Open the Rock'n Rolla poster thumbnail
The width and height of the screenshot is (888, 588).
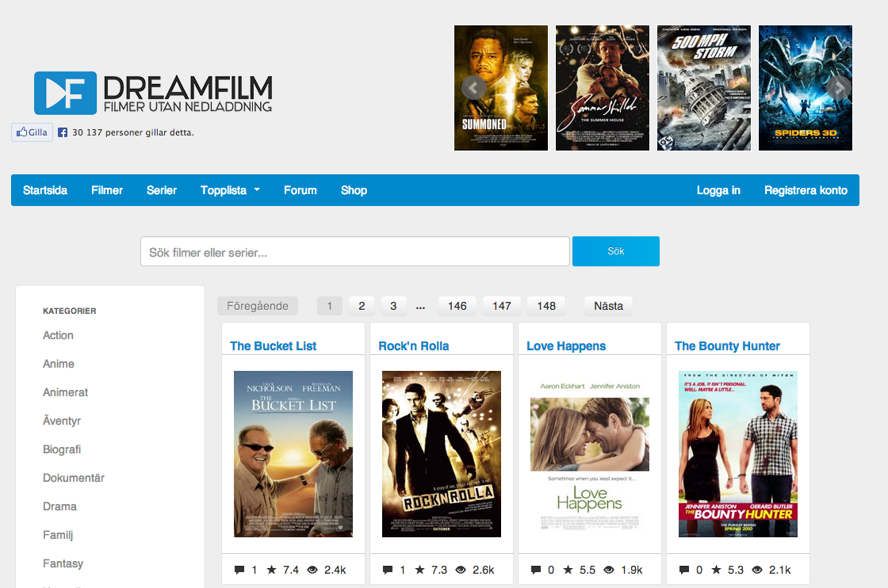[441, 453]
